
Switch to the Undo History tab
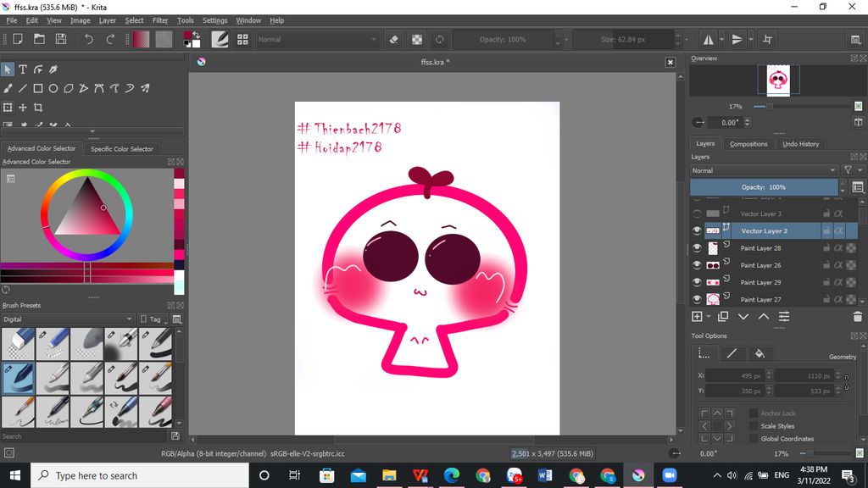point(800,144)
